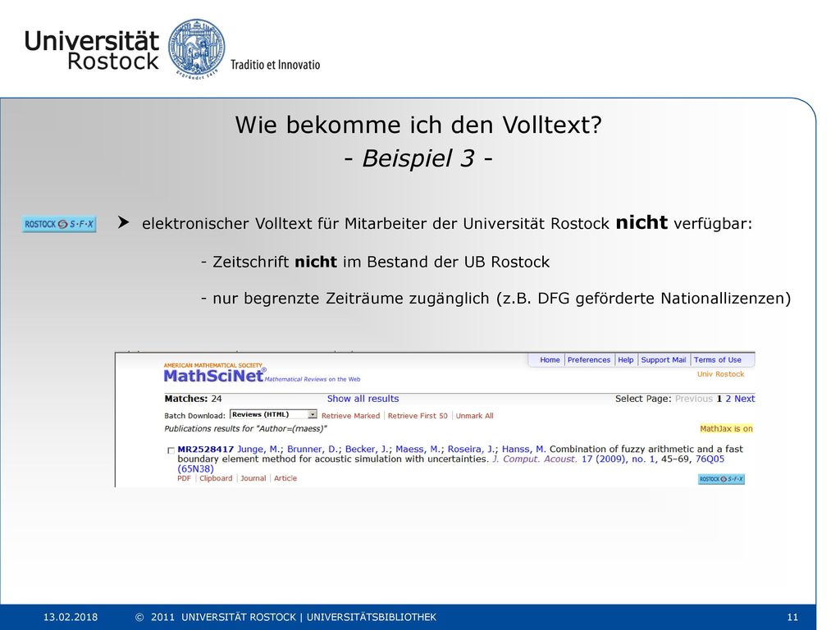Open the Preferences tab
This screenshot has height=630, width=840.
coord(589,360)
